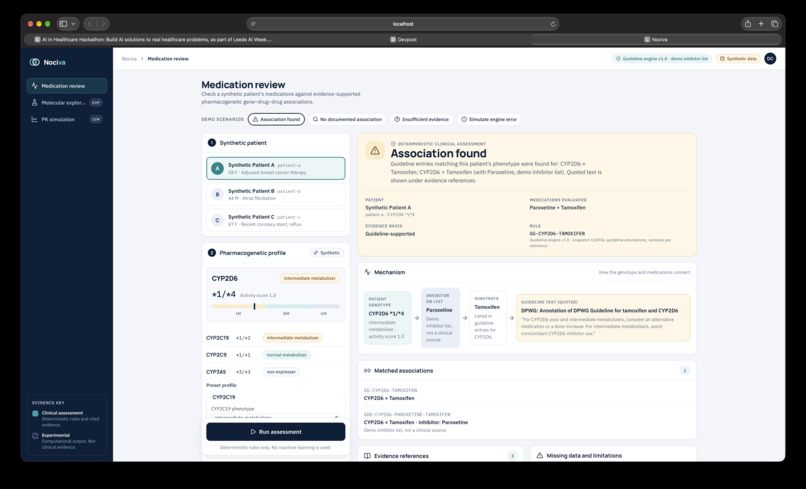The height and width of the screenshot is (489, 806).
Task: Open PK simulation in the sidebar
Action: (x=67, y=119)
